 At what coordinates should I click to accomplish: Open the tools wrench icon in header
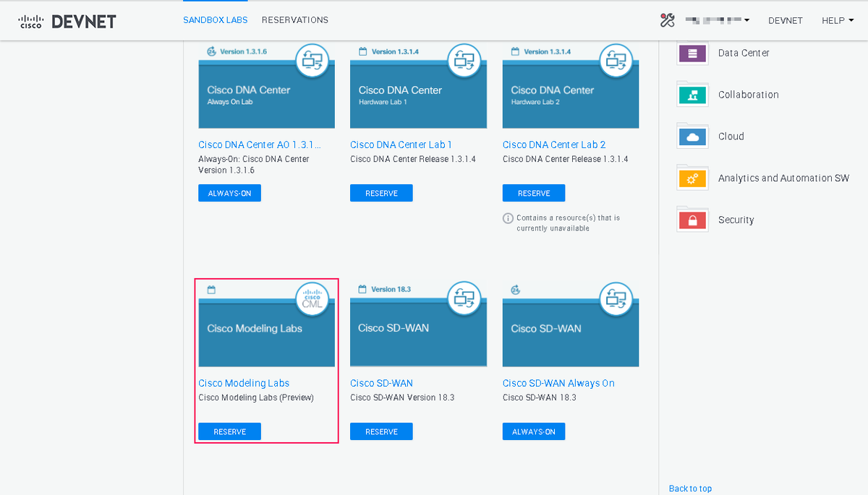[x=667, y=20]
